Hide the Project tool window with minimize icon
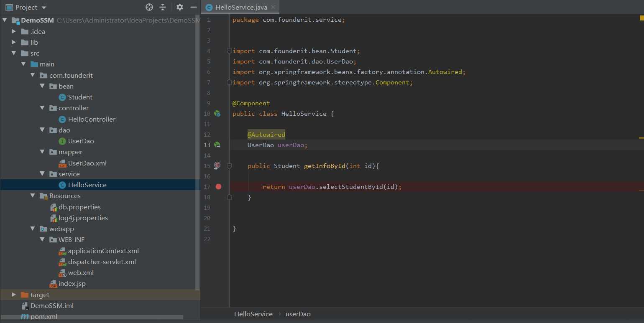644x323 pixels. [193, 7]
